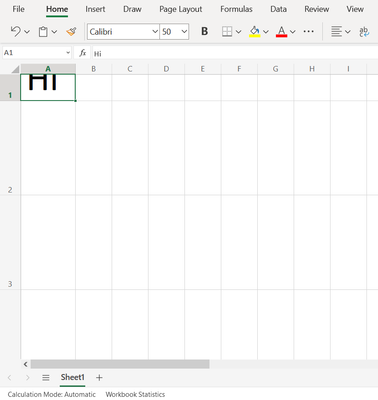Switch to the View tab
This screenshot has width=378, height=400.
click(355, 9)
